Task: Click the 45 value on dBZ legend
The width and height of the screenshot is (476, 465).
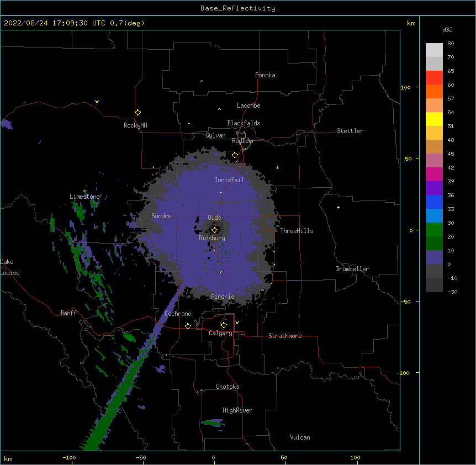Action: [x=451, y=154]
